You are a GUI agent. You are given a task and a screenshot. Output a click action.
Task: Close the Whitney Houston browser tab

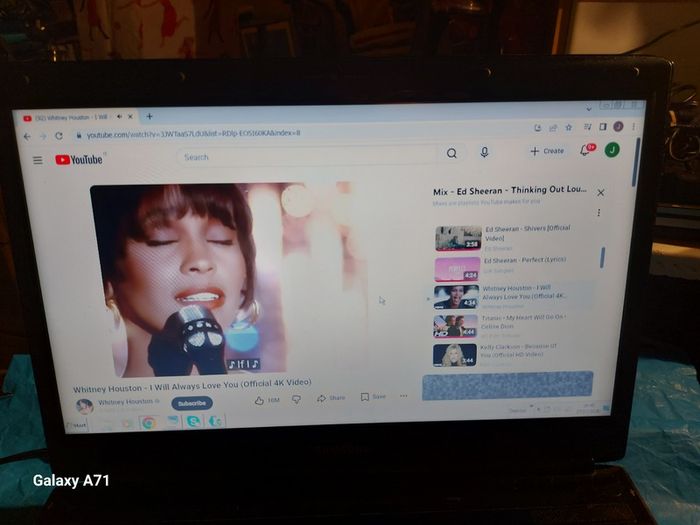point(130,117)
